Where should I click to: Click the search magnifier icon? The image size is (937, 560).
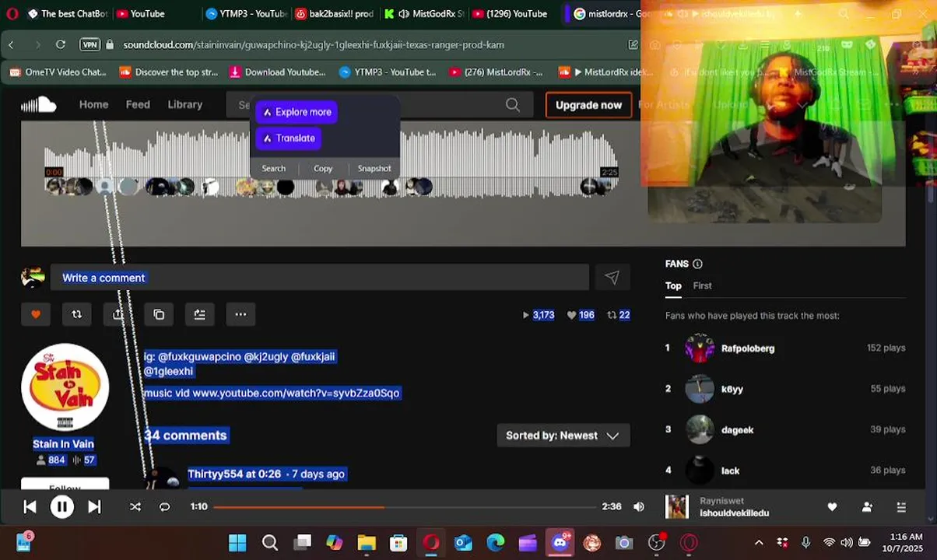(513, 105)
